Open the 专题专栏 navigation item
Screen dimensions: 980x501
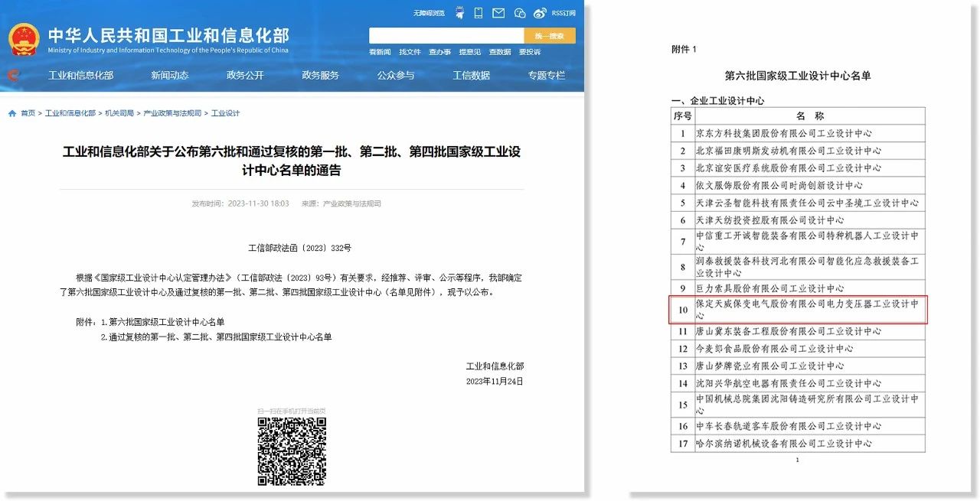point(546,75)
